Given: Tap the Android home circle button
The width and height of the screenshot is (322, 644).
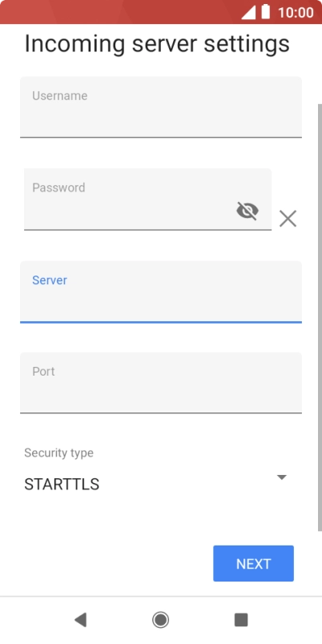Looking at the screenshot, I should tap(160, 619).
